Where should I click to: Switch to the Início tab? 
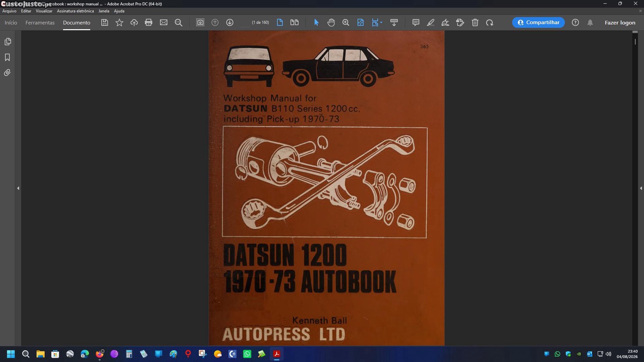[x=11, y=22]
